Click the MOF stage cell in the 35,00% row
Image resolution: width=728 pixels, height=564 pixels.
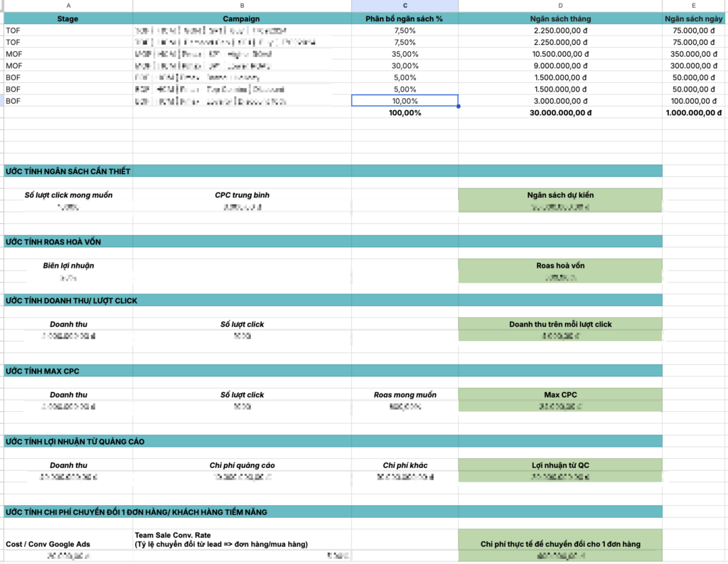68,54
